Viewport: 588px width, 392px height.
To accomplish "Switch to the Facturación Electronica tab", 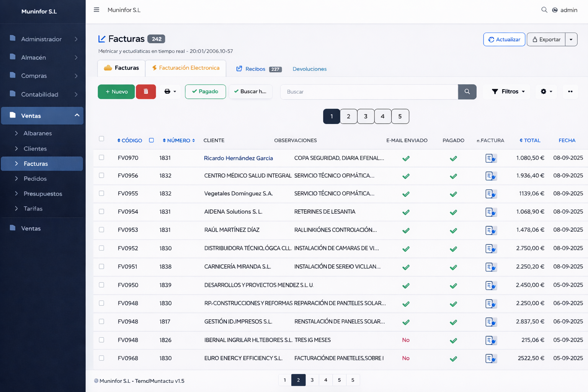I will 186,68.
